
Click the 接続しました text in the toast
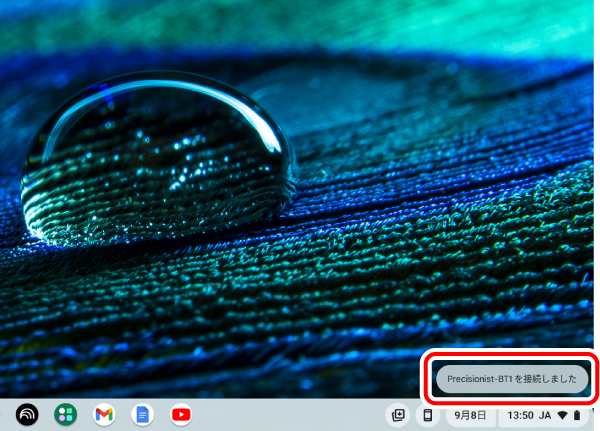(552, 378)
